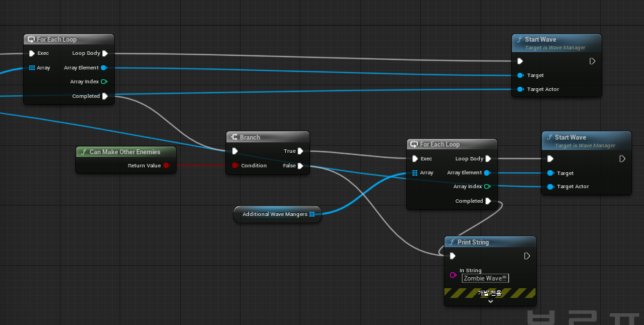This screenshot has height=325, width=644.
Task: Expand the Print String node's advanced options chevron
Action: click(490, 301)
